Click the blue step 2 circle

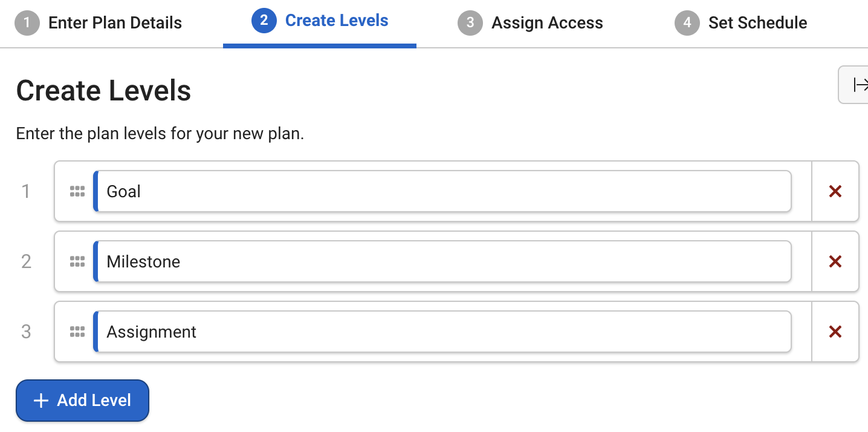click(x=264, y=20)
